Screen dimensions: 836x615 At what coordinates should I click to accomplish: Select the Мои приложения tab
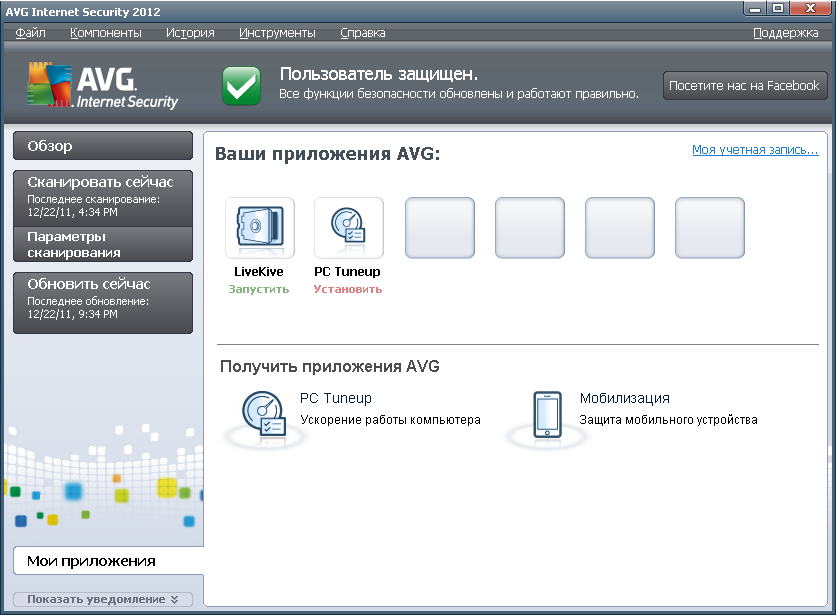click(x=108, y=561)
